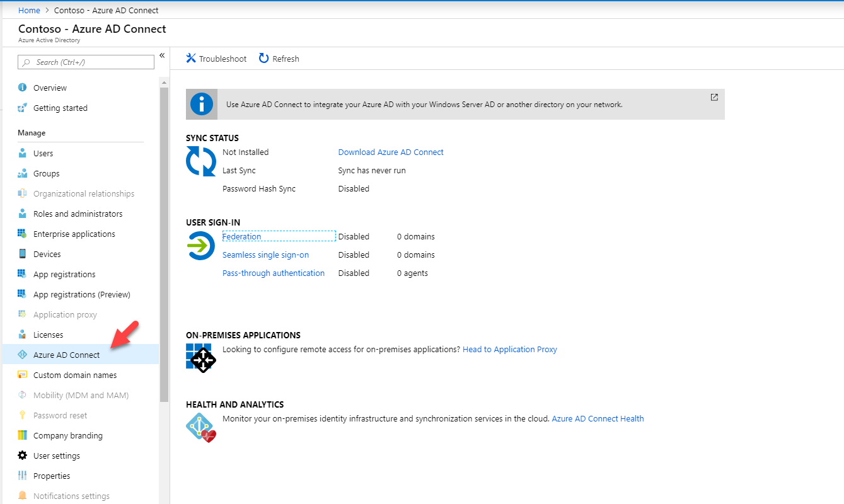
Task: Click the sidebar vertical scrollbar
Action: click(x=164, y=244)
